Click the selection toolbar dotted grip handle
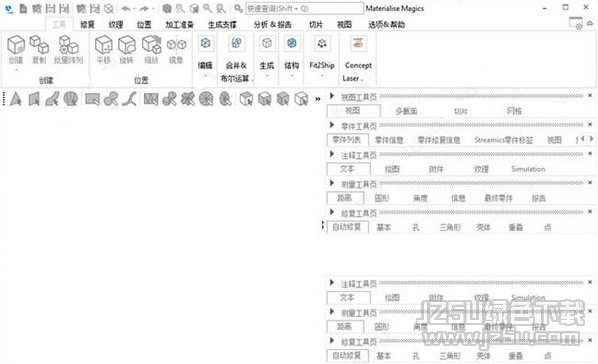The width and height of the screenshot is (598, 364). click(x=4, y=99)
